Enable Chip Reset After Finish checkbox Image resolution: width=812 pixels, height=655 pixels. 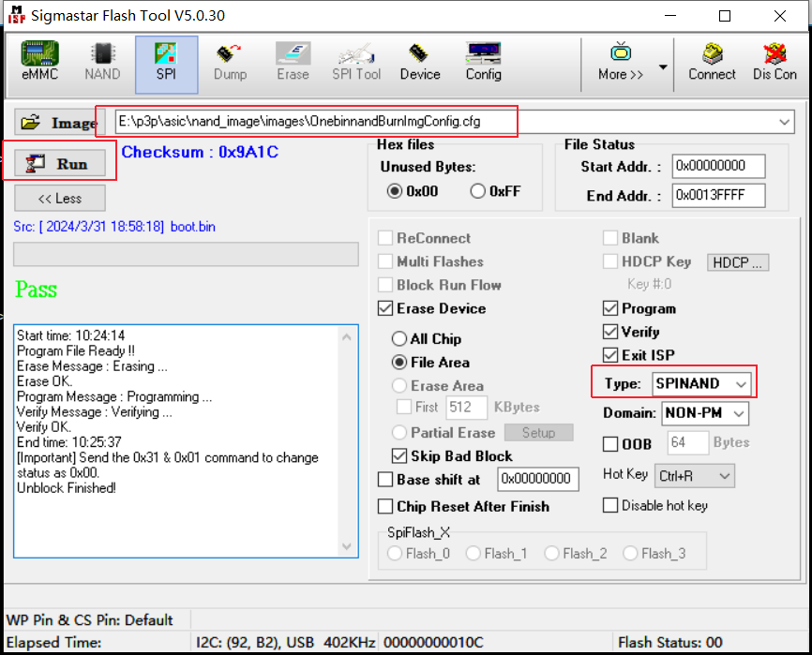pos(385,506)
